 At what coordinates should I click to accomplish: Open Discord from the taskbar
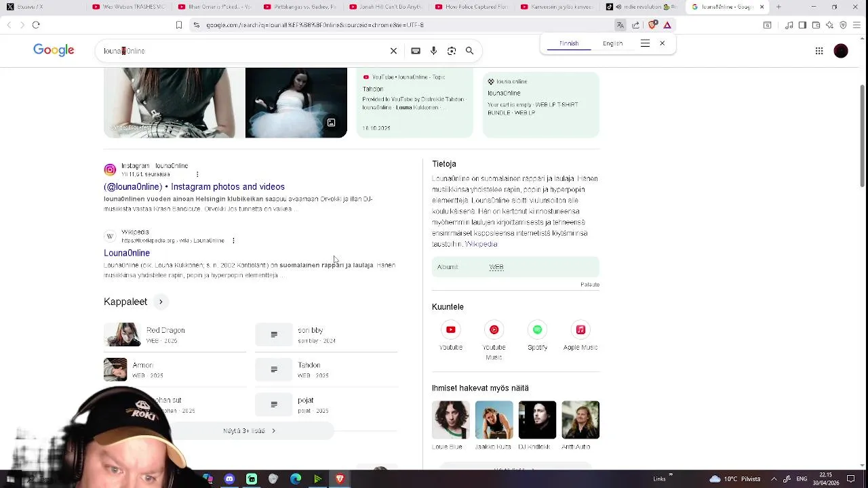click(x=229, y=479)
